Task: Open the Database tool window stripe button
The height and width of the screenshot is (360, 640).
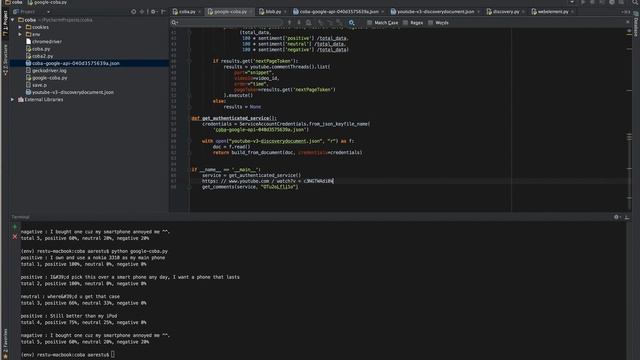Action: (636, 24)
